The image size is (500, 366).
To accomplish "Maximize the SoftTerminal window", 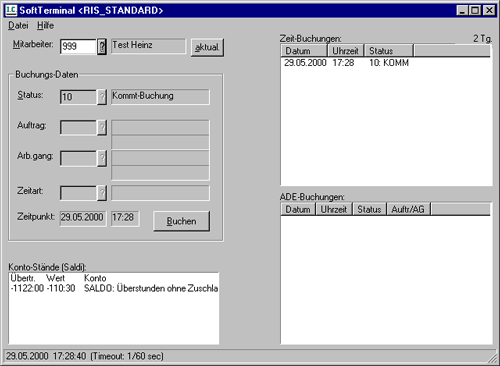I will [475, 10].
